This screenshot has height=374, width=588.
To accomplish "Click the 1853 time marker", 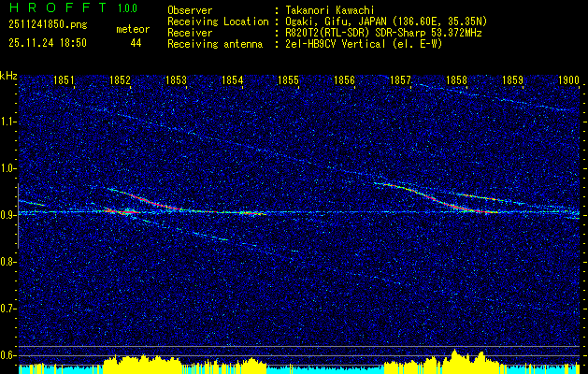I will (x=176, y=79).
